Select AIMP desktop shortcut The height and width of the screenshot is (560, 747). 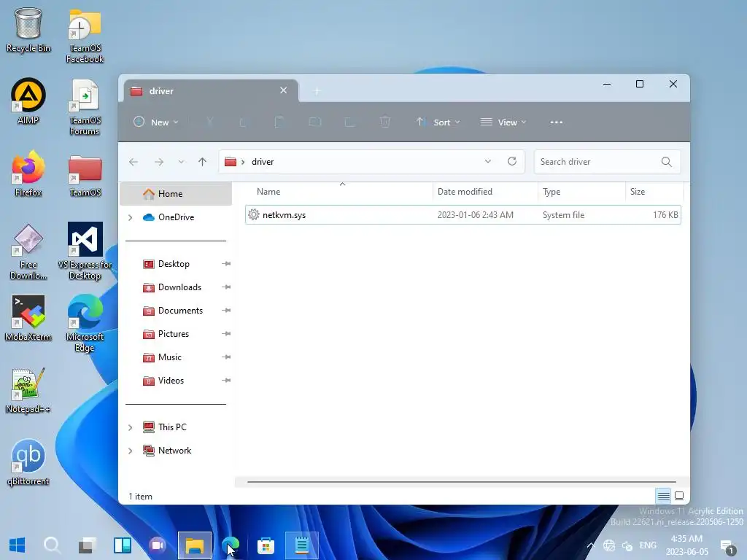pyautogui.click(x=28, y=101)
